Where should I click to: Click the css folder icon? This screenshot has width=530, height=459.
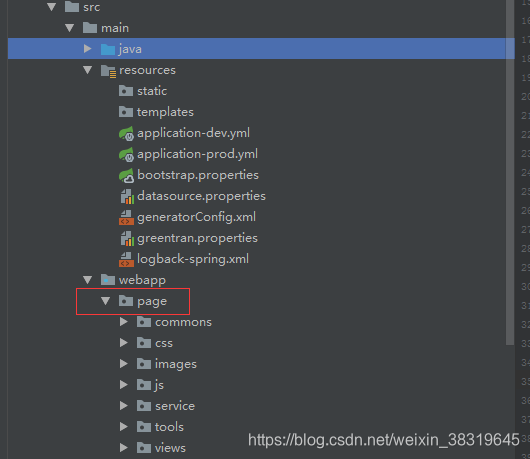(144, 343)
